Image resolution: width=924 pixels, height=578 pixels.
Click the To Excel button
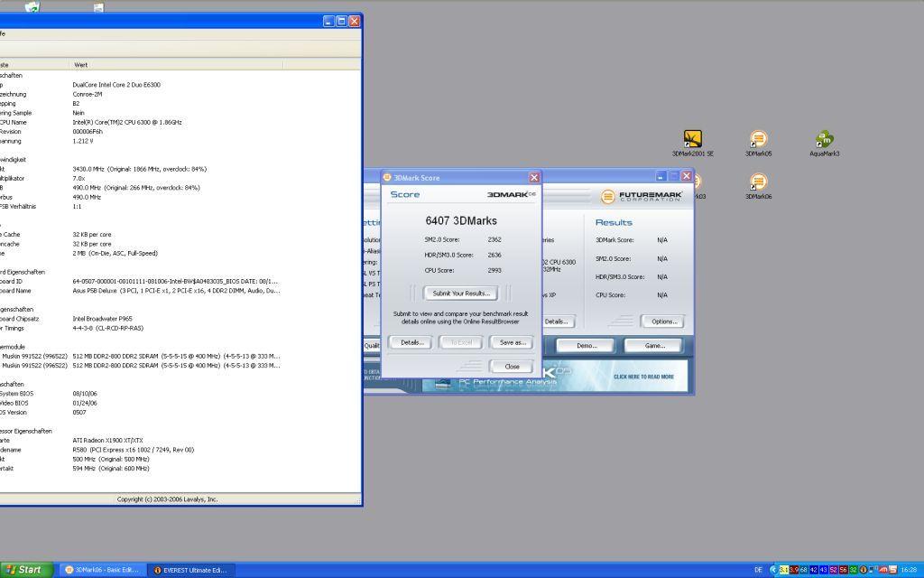pyautogui.click(x=461, y=342)
